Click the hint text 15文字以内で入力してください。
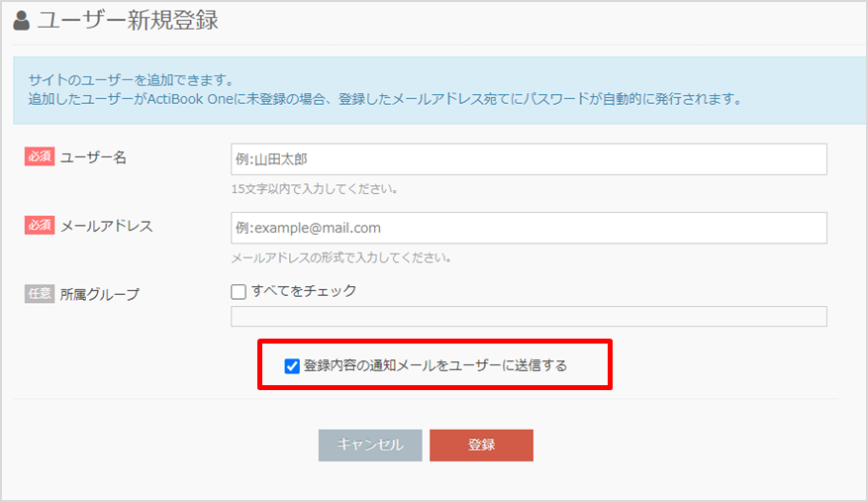Image resolution: width=868 pixels, height=502 pixels. pyautogui.click(x=315, y=189)
